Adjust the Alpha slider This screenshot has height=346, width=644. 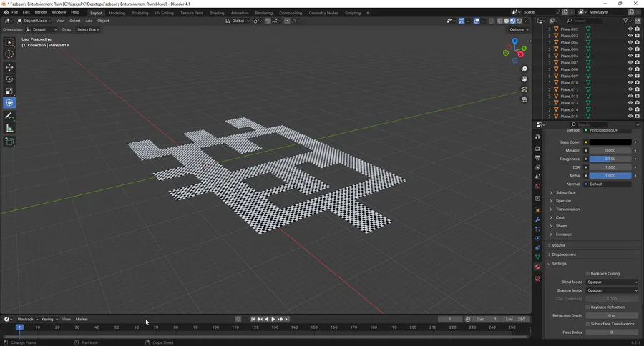pyautogui.click(x=610, y=176)
